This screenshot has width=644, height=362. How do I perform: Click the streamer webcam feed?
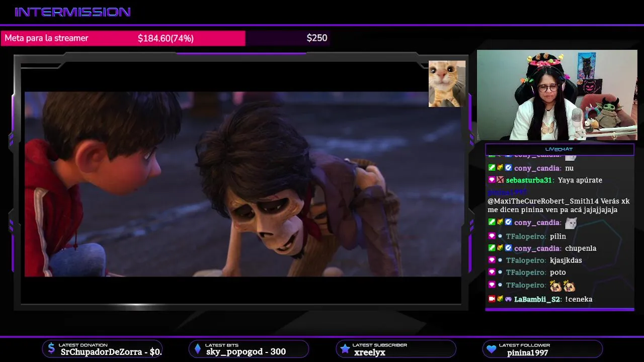tap(557, 95)
